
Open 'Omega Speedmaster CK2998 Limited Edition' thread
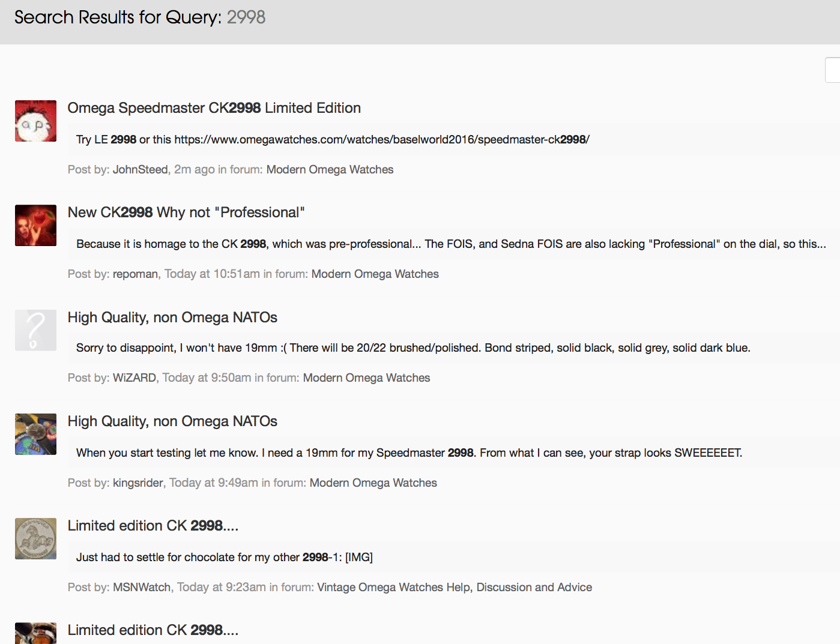(214, 108)
